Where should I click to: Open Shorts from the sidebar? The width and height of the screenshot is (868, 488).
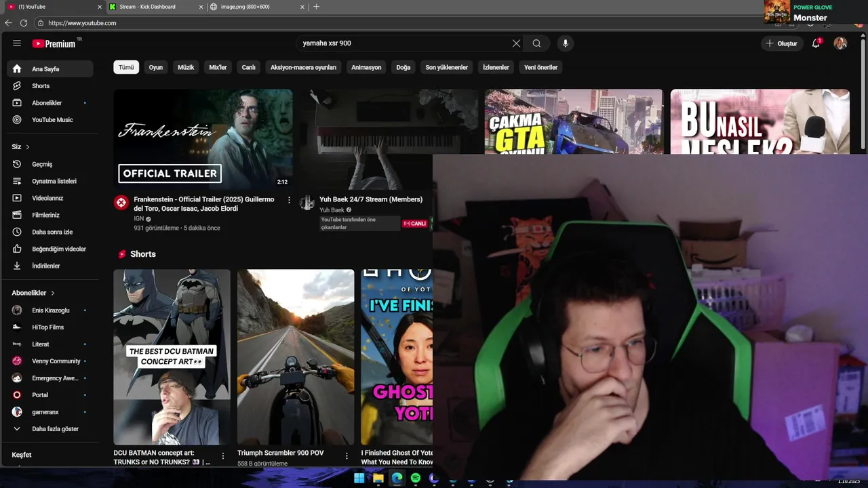click(x=50, y=86)
